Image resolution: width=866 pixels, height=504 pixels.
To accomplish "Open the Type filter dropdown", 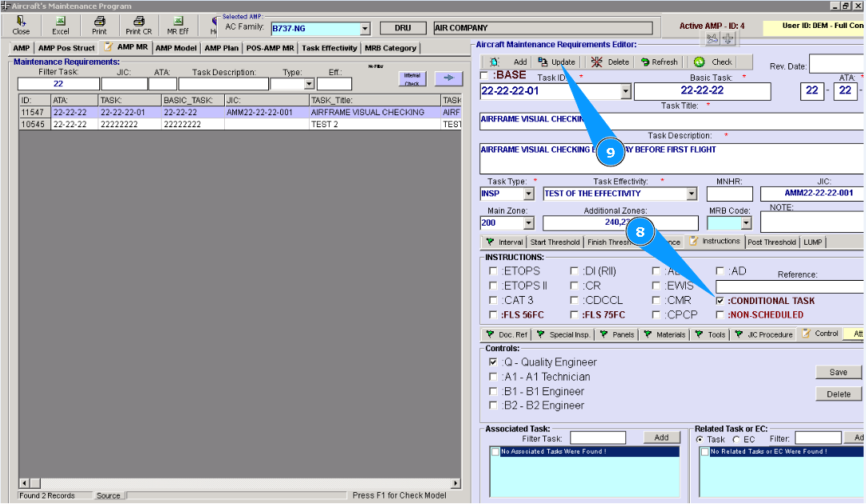I will 309,84.
